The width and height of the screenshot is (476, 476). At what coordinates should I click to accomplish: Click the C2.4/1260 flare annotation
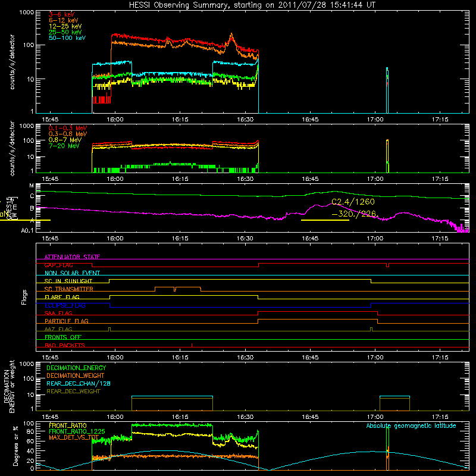click(x=353, y=202)
